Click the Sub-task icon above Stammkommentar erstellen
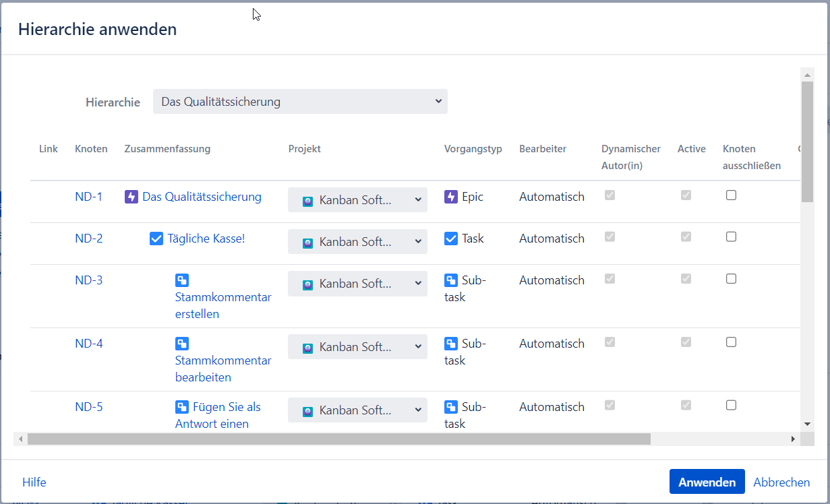Image resolution: width=830 pixels, height=504 pixels. tap(181, 280)
